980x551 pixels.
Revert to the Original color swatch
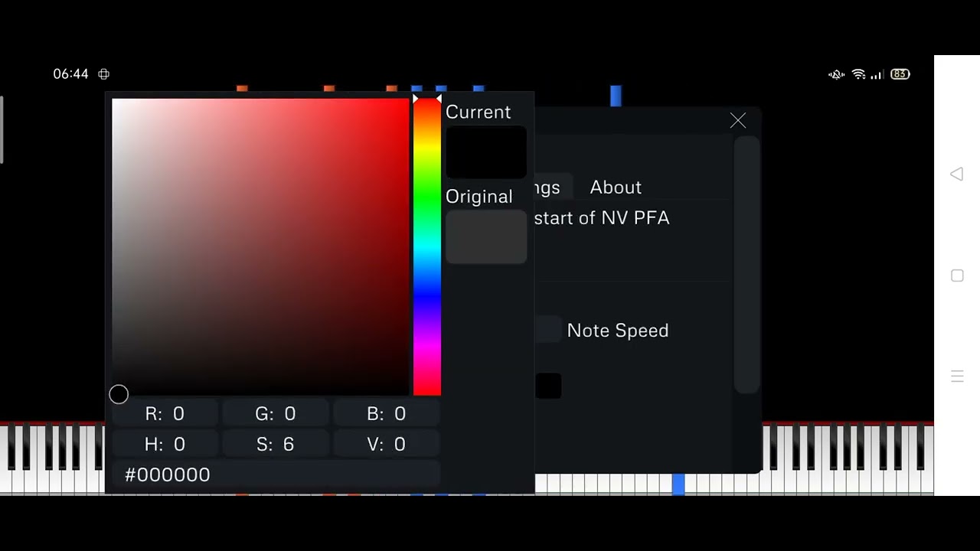[486, 237]
